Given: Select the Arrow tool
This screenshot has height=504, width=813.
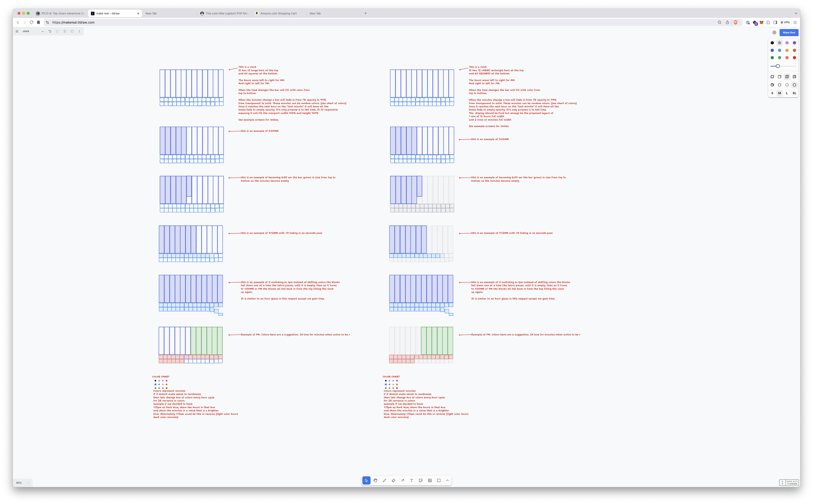Looking at the screenshot, I should pos(403,480).
